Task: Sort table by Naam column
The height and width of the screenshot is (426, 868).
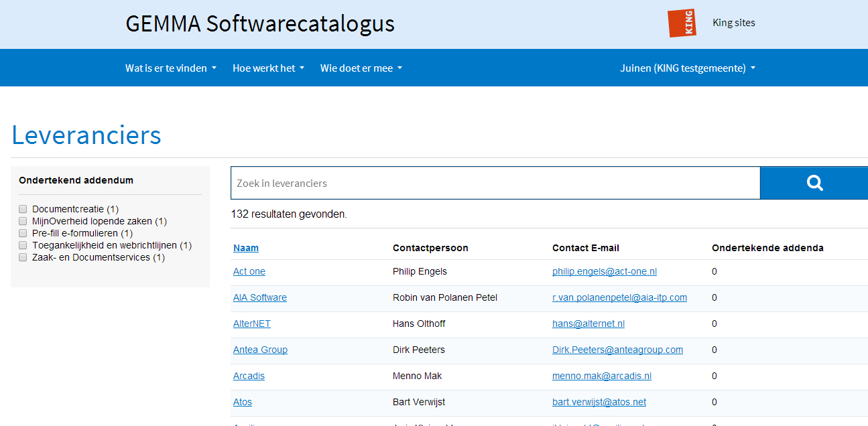Action: tap(246, 248)
